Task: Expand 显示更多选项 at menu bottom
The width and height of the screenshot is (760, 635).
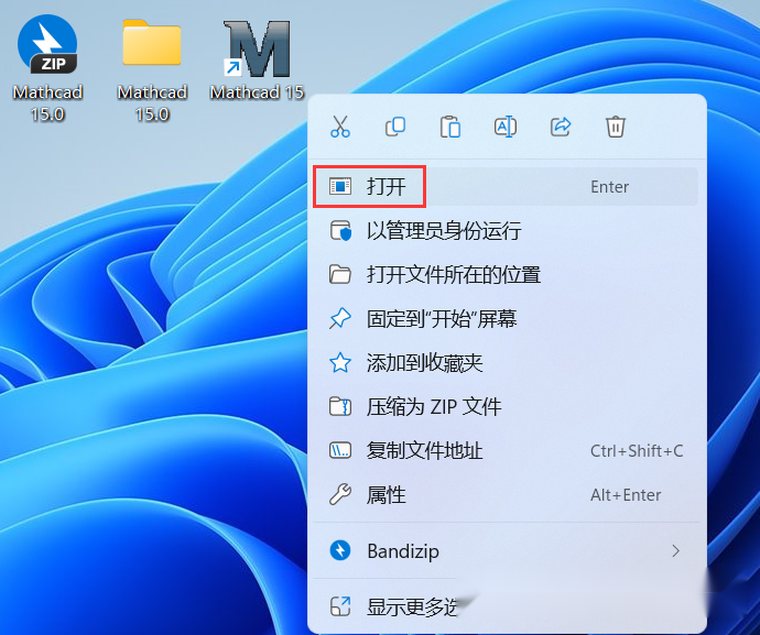Action: [x=412, y=606]
